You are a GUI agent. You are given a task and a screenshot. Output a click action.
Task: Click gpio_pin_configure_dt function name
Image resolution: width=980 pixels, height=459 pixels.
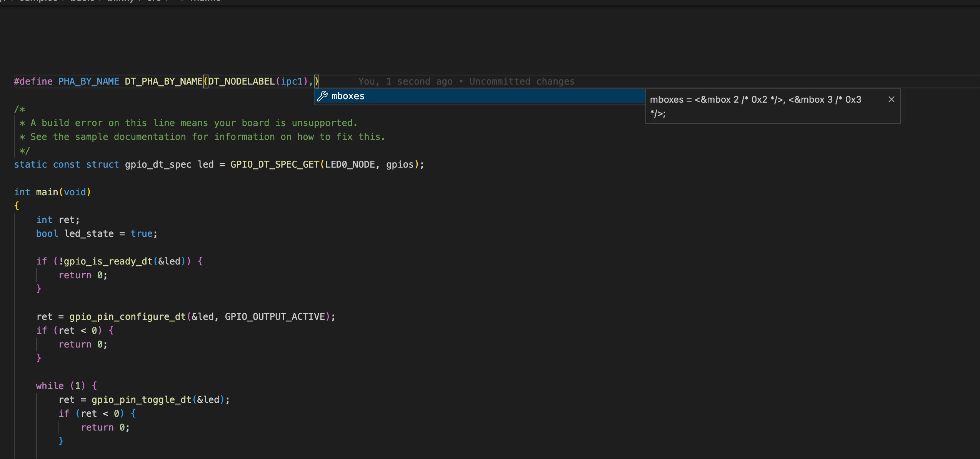coord(127,316)
